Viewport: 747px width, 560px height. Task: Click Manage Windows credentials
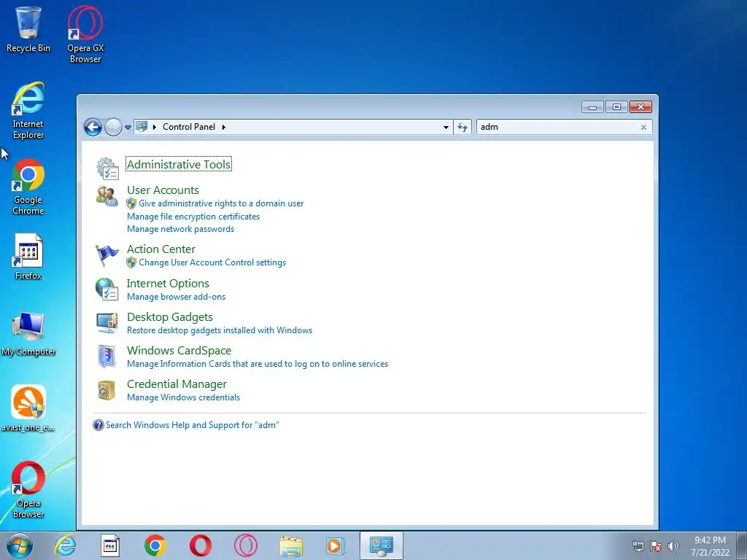(183, 397)
